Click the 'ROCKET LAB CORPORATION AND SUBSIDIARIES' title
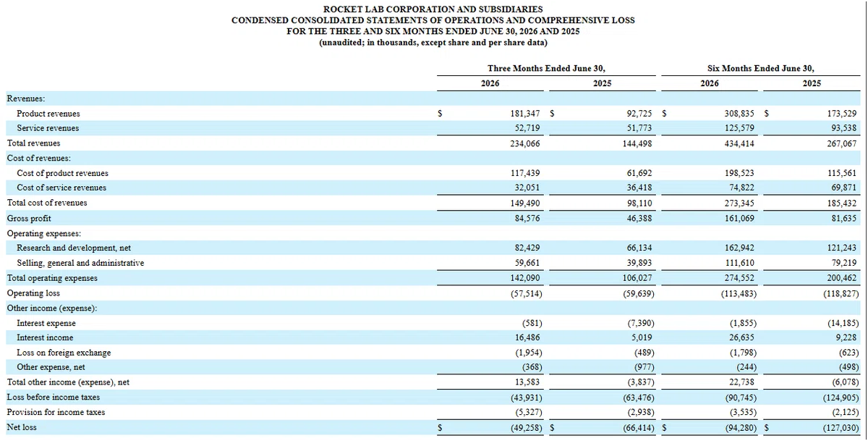Viewport: 868px width, 441px height. (433, 9)
